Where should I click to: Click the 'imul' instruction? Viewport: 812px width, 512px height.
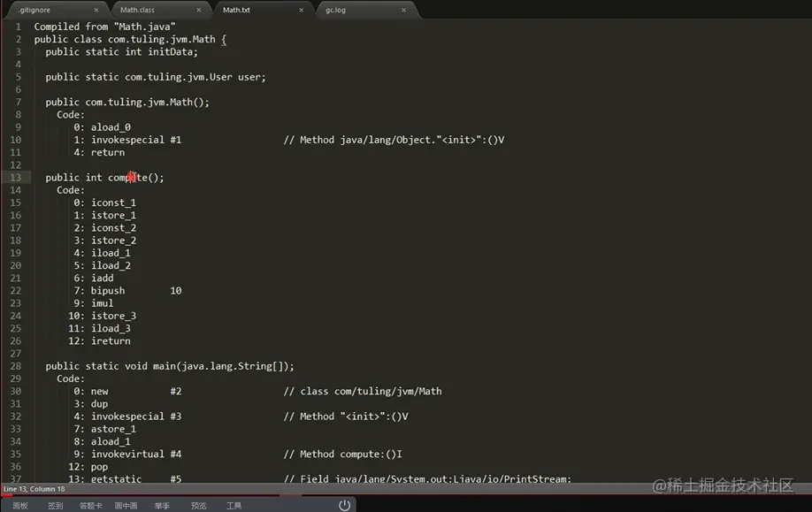coord(102,303)
